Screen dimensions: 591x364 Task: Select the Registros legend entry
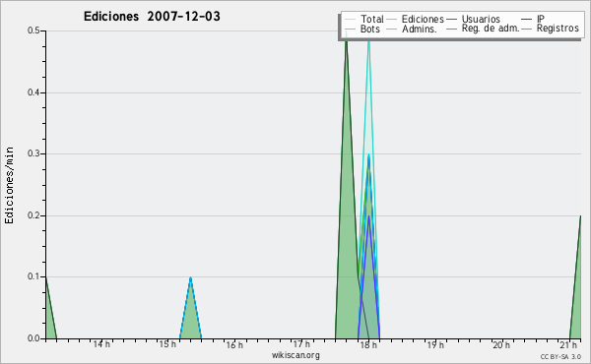pos(550,29)
